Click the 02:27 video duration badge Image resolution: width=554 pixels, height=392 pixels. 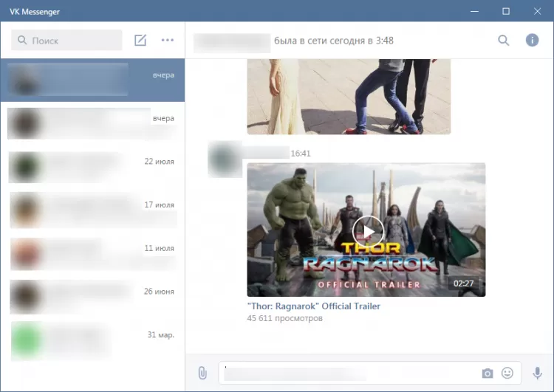(463, 283)
